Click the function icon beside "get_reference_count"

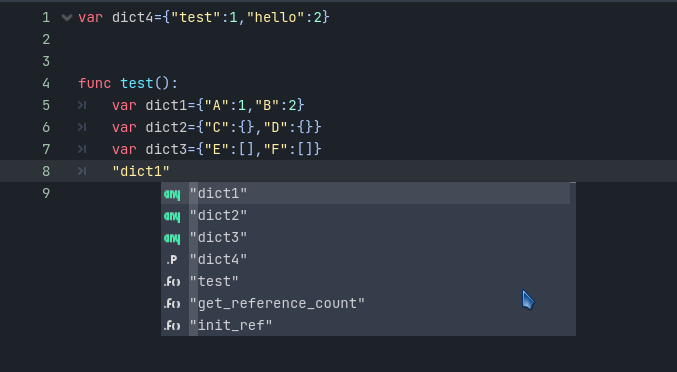click(x=172, y=304)
